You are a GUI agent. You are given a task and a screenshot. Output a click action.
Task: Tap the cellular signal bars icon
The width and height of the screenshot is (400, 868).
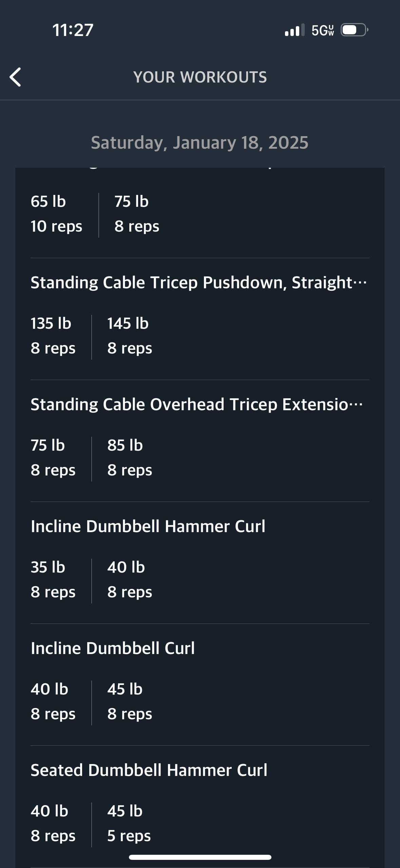[294, 30]
